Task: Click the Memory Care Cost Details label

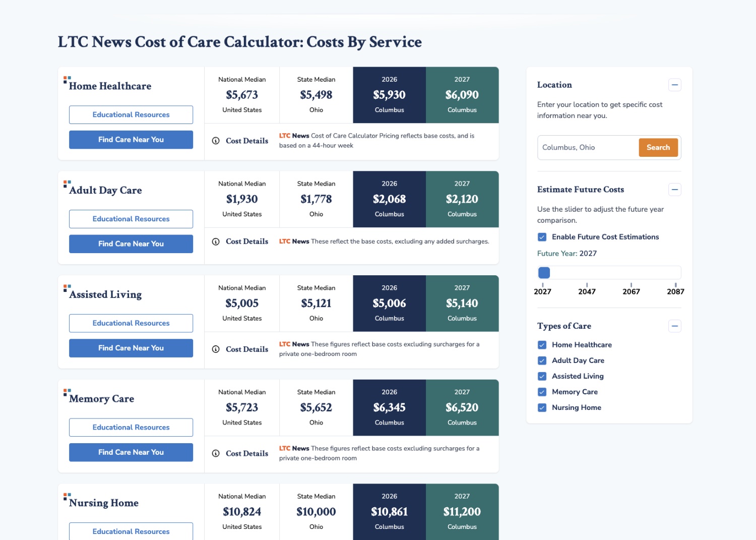Action: point(247,453)
